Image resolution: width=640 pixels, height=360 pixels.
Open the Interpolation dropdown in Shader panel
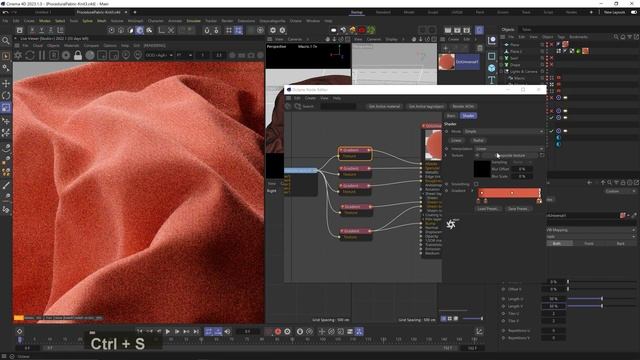point(509,149)
